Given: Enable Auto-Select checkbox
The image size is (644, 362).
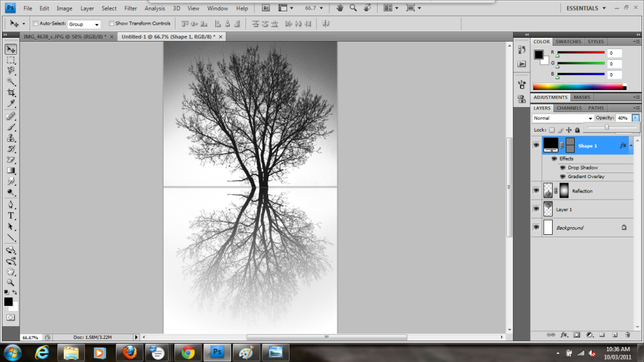Looking at the screenshot, I should point(35,23).
